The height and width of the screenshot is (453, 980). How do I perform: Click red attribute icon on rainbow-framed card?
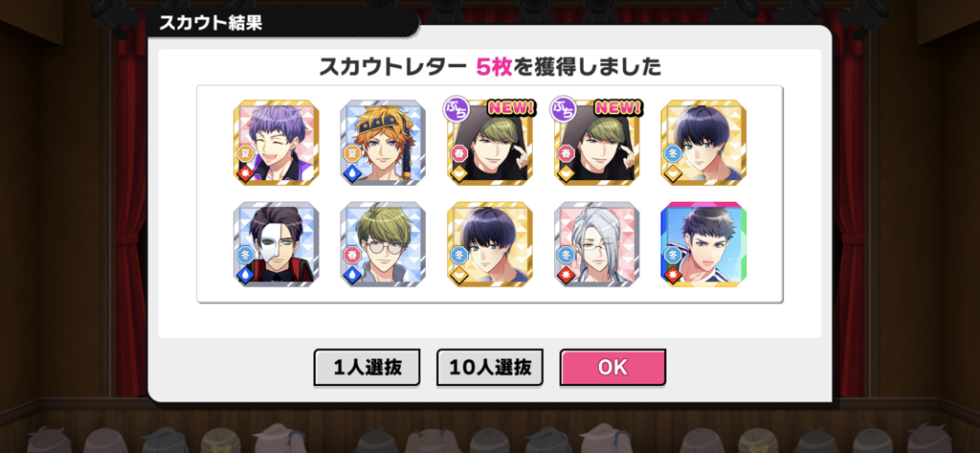(673, 275)
